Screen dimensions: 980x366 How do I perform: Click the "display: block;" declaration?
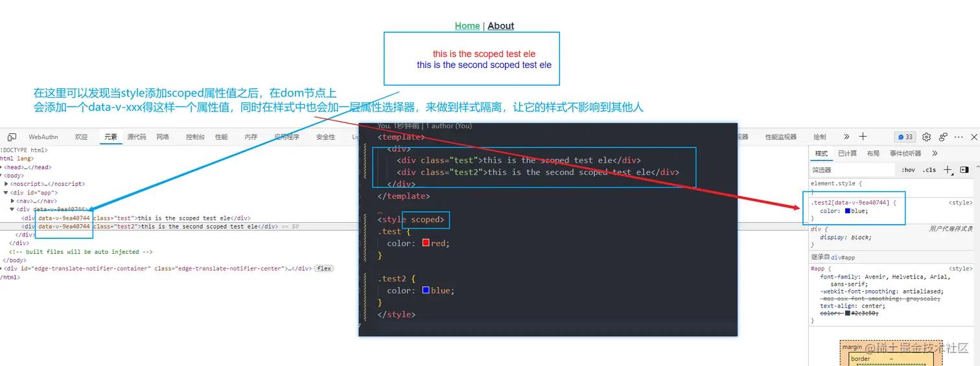(846, 237)
